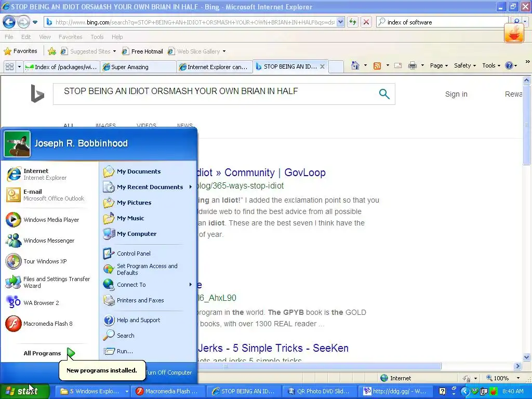Click the Quick Tabs grid icon
The image size is (532, 399).
coord(9,67)
